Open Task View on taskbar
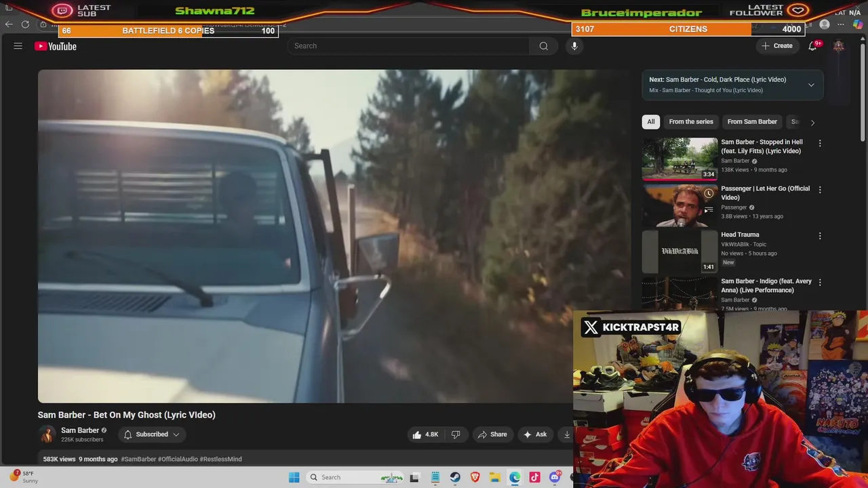The height and width of the screenshot is (488, 868). coord(414,477)
